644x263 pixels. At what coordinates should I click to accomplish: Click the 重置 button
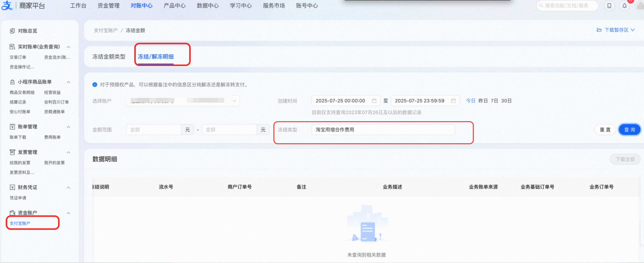pyautogui.click(x=605, y=130)
